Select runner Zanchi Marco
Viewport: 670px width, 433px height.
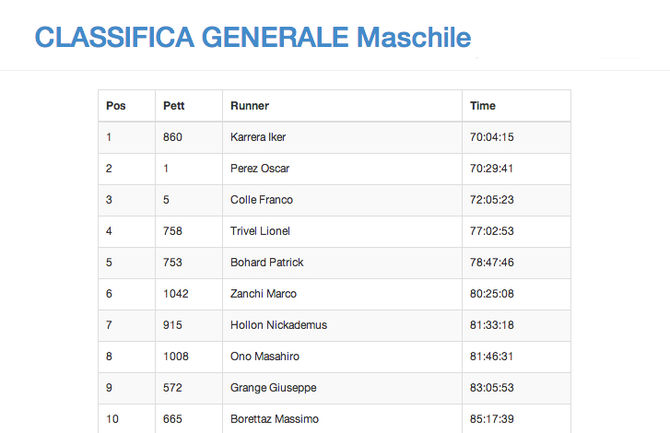pyautogui.click(x=263, y=294)
